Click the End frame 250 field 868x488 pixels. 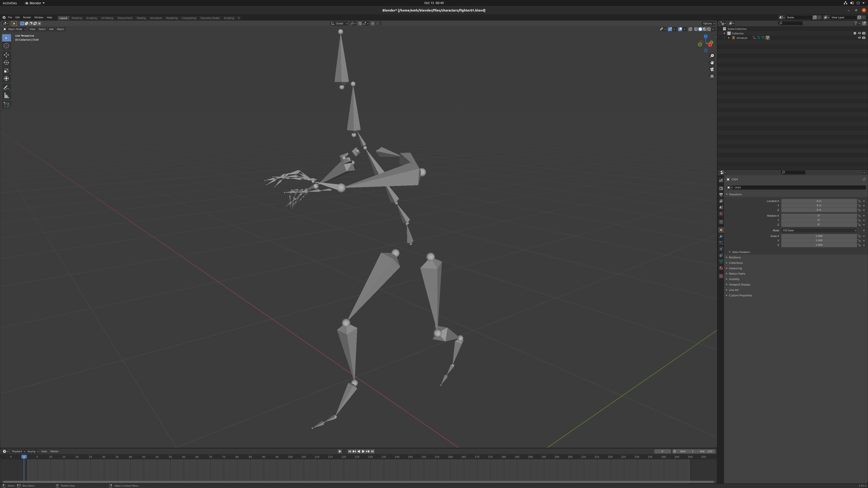706,452
